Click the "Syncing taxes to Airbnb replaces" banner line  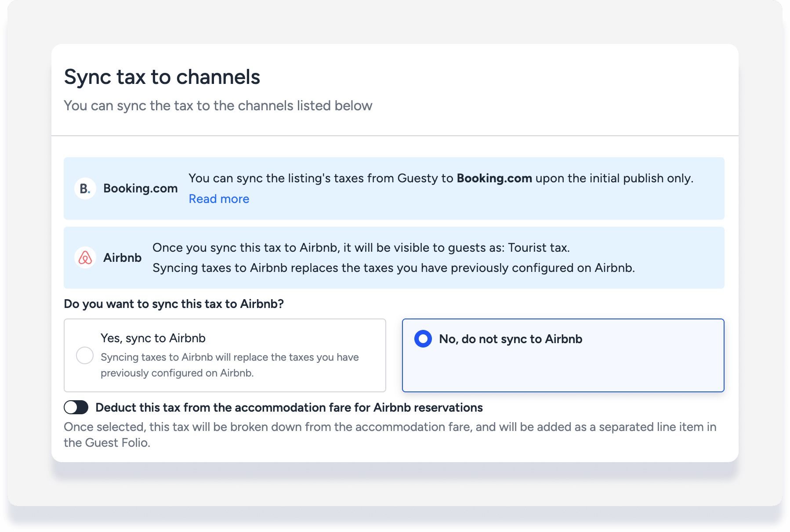tap(393, 268)
